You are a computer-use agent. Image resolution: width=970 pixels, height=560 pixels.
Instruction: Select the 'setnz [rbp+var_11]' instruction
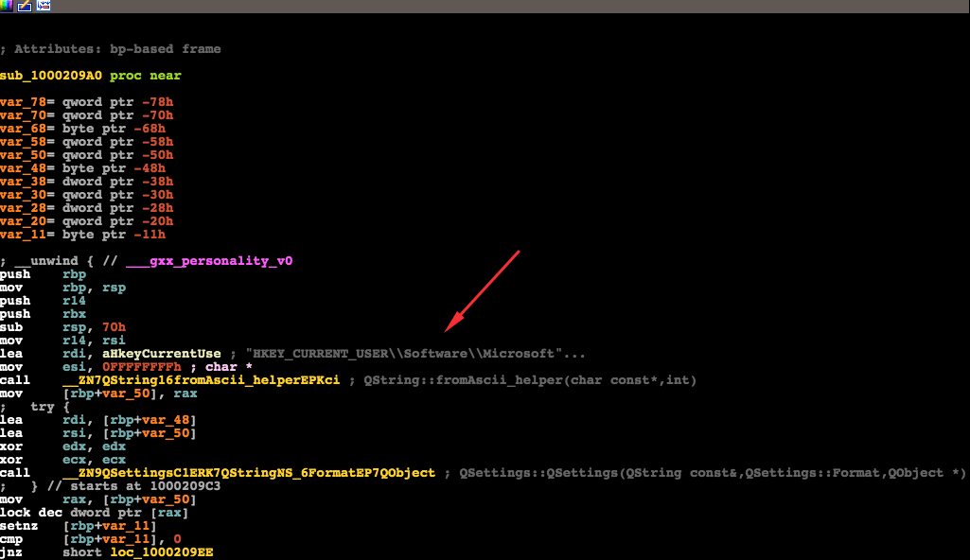(x=79, y=526)
